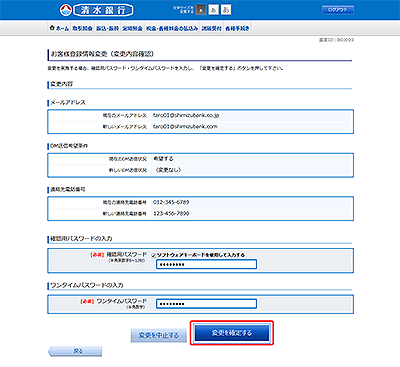This screenshot has height=367, width=400.
Task: Click the 戻る back button
Action: (75, 351)
